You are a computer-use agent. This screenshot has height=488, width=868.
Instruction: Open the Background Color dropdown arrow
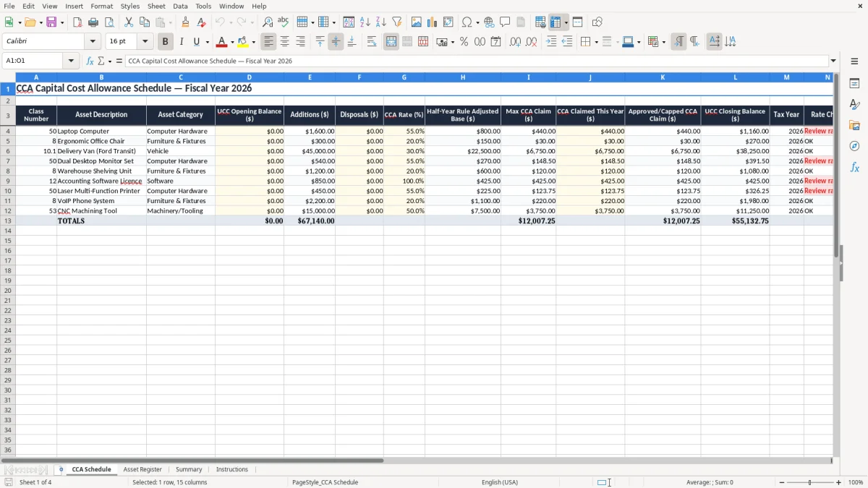point(253,42)
